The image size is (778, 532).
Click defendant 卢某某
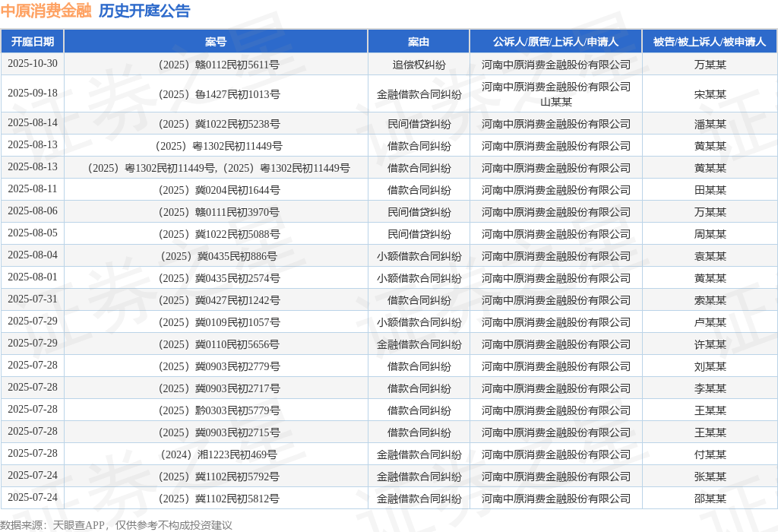[710, 322]
